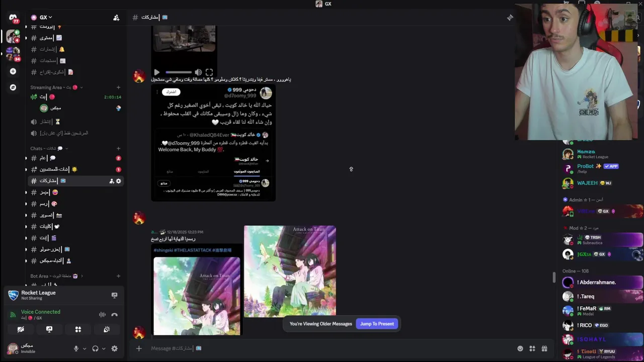Image resolution: width=644 pixels, height=362 pixels.
Task: Open the server folder with 34 badge
Action: pyautogui.click(x=13, y=54)
